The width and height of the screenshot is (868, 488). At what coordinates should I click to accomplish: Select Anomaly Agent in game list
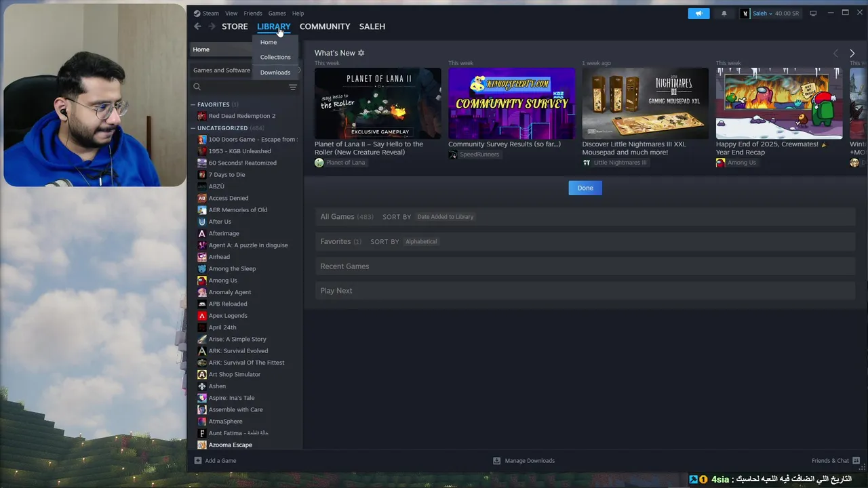pyautogui.click(x=230, y=292)
